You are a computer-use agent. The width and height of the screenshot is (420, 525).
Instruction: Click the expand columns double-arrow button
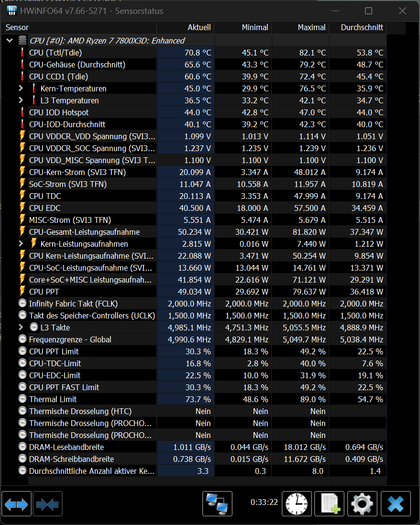(16, 504)
